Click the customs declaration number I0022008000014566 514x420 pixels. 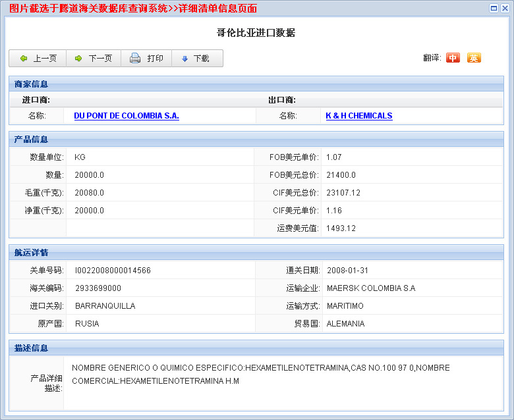coord(113,271)
